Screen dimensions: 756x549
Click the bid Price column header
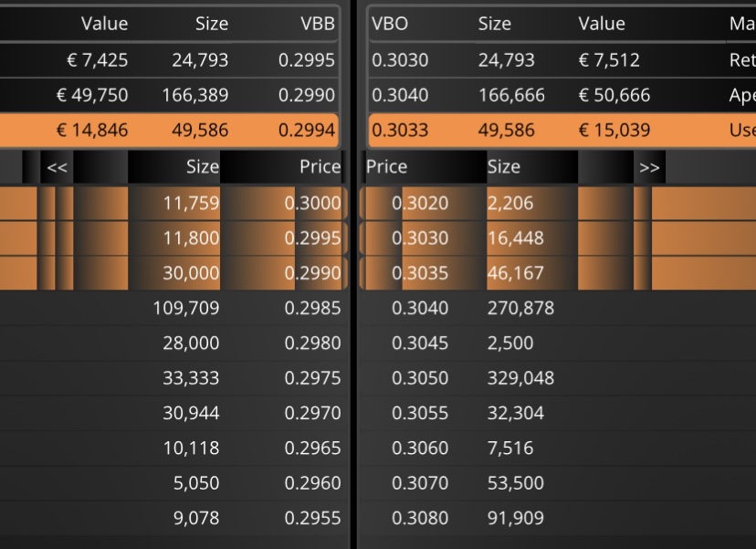(x=320, y=167)
